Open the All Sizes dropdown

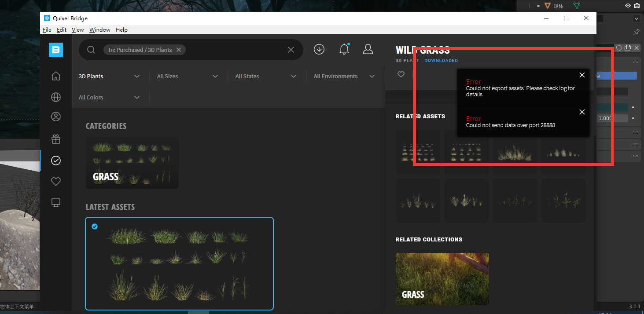[188, 76]
